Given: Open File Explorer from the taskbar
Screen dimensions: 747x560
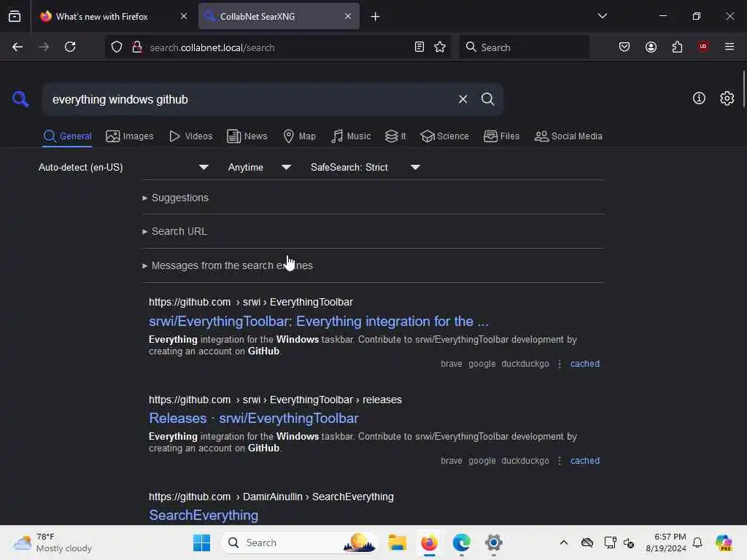Looking at the screenshot, I should point(397,542).
